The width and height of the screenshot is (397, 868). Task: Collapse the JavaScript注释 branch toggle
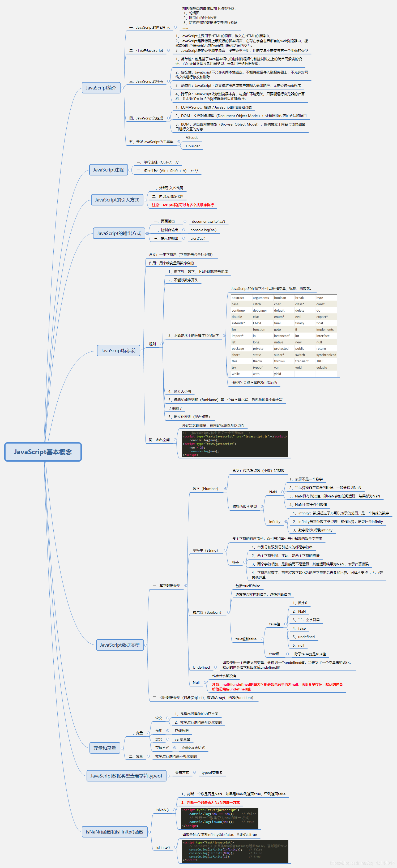click(x=130, y=170)
